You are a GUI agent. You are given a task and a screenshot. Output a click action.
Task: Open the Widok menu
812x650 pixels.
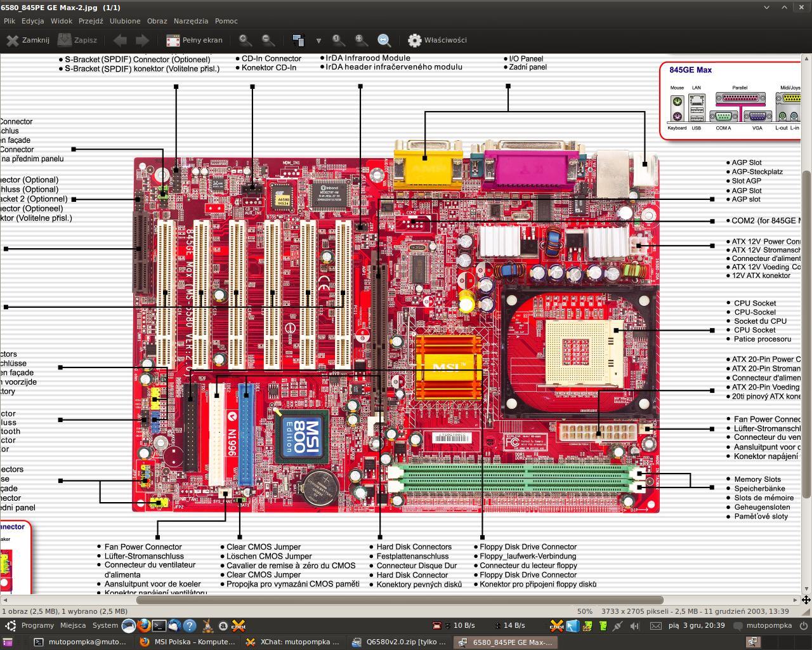pyautogui.click(x=62, y=21)
